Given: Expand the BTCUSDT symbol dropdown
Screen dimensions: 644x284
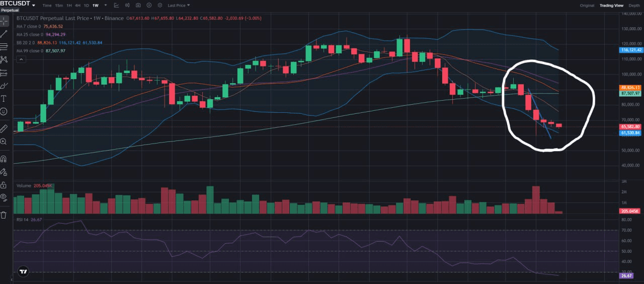Looking at the screenshot, I should [x=33, y=5].
